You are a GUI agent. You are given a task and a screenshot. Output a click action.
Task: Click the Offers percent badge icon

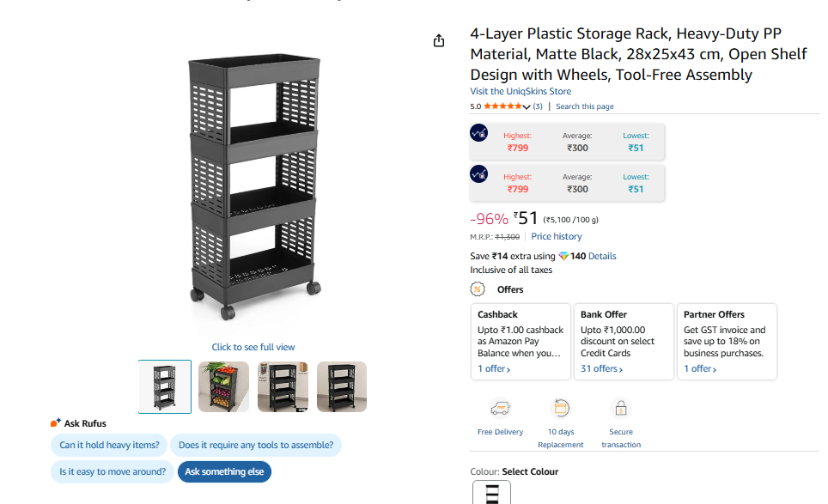tap(478, 289)
